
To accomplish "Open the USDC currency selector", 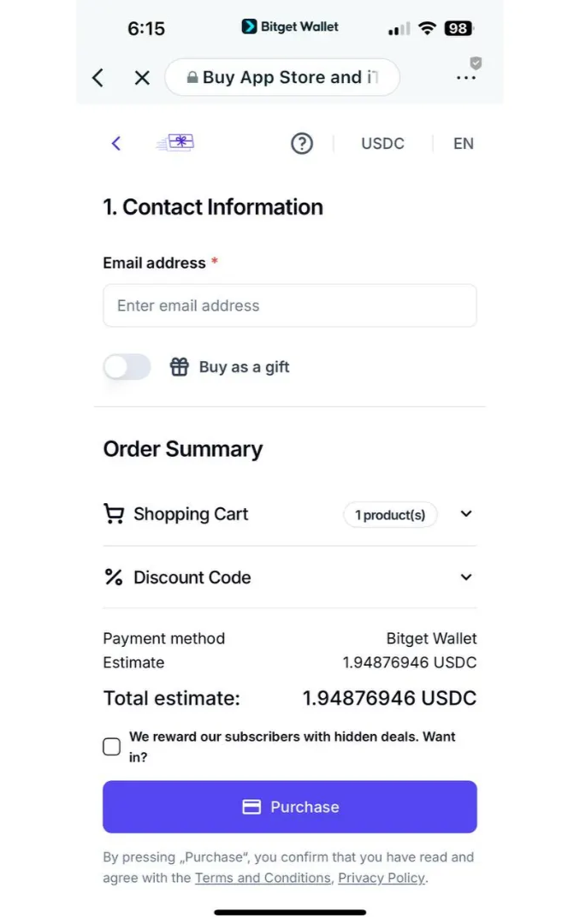I will click(382, 144).
